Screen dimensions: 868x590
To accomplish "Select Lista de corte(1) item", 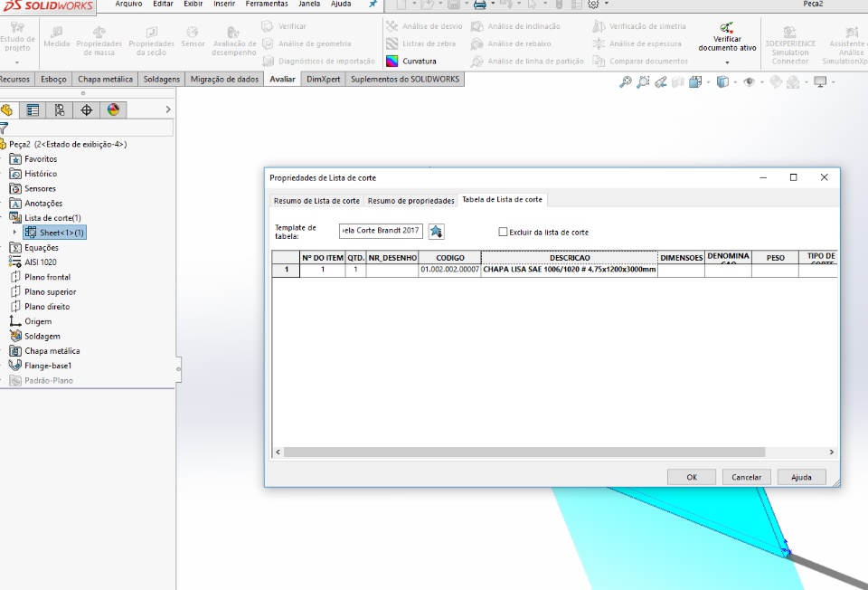I will [x=45, y=218].
